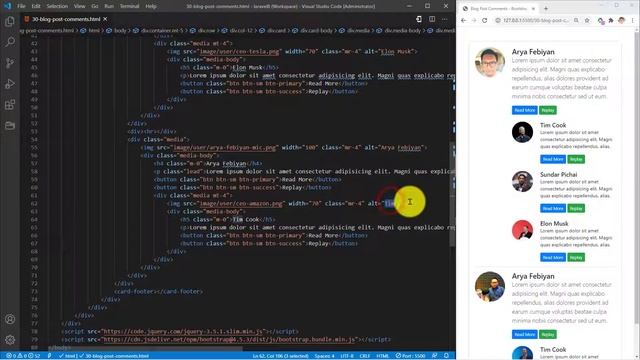Click Replay under first Arya Febiyan comment
This screenshot has width=640, height=360.
[548, 110]
